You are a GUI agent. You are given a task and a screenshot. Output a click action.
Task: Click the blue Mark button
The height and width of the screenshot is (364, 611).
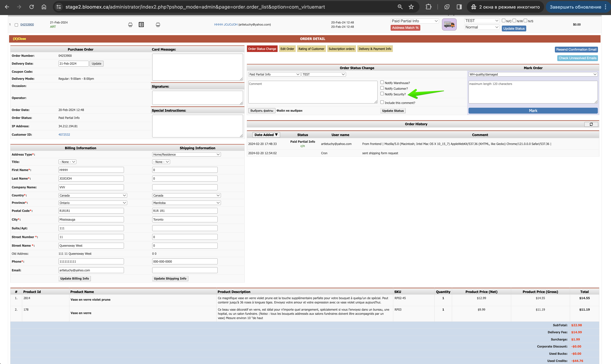[x=533, y=111]
